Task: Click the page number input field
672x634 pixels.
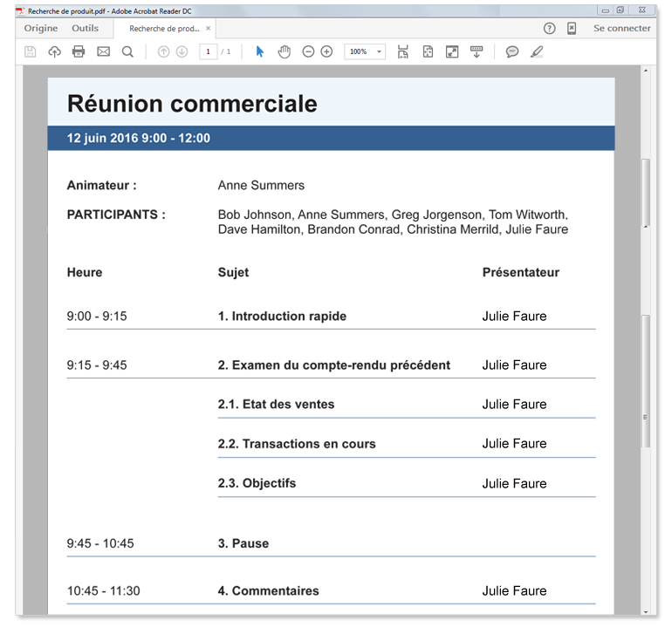Action: click(x=209, y=51)
